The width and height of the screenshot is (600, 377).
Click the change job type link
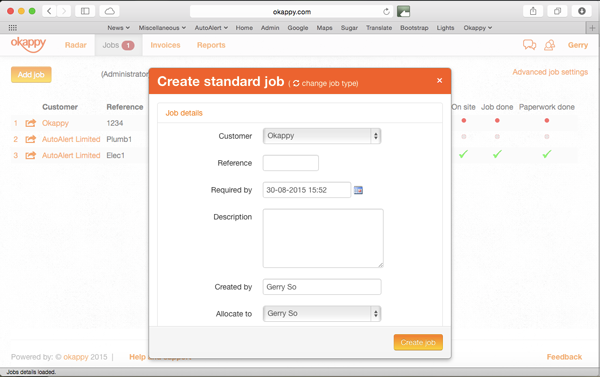pyautogui.click(x=329, y=83)
